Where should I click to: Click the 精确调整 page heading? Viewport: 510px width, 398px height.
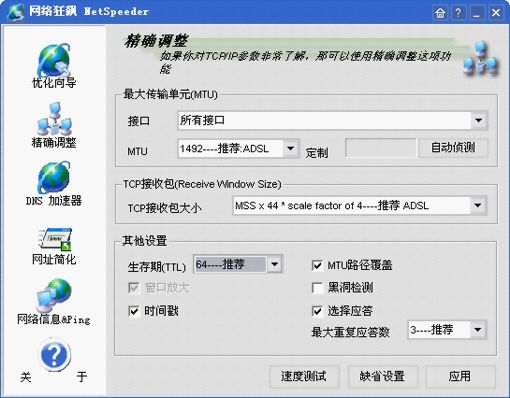[x=156, y=41]
